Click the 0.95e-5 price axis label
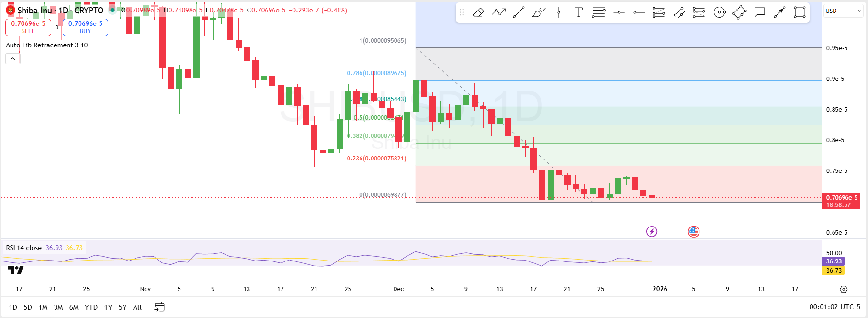This screenshot has height=318, width=868. click(837, 48)
